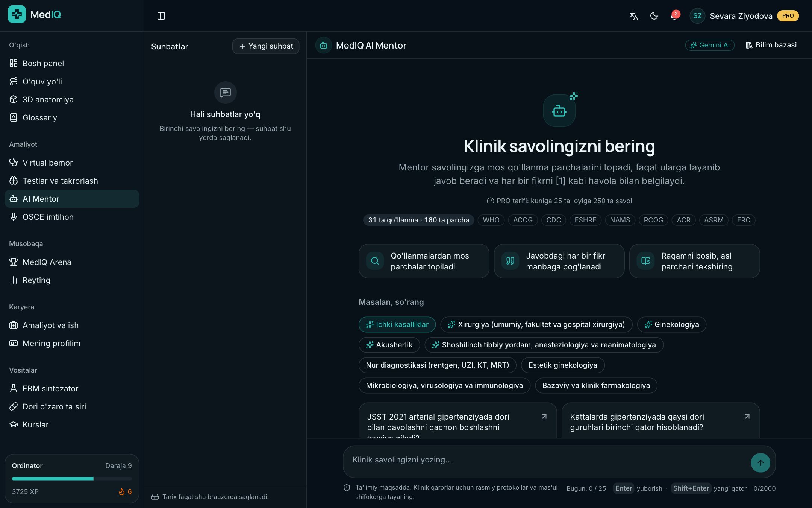Select the RCOG source tag
This screenshot has height=508, width=812.
pos(653,220)
